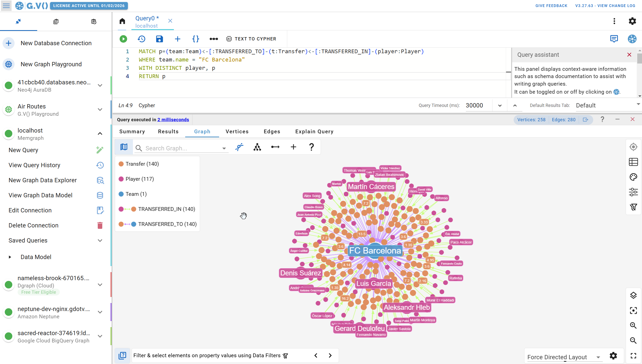The height and width of the screenshot is (364, 642).
Task: Export results with the export icon
Action: [586, 120]
